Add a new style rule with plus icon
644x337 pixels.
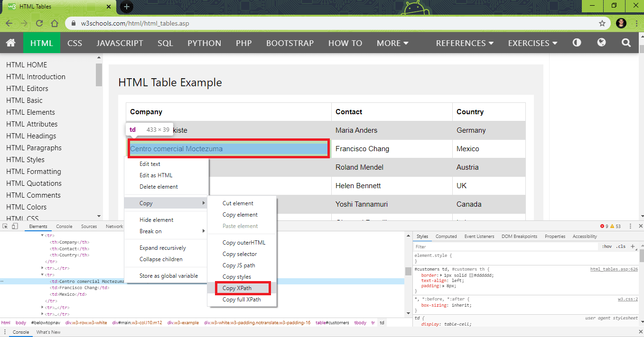point(633,246)
